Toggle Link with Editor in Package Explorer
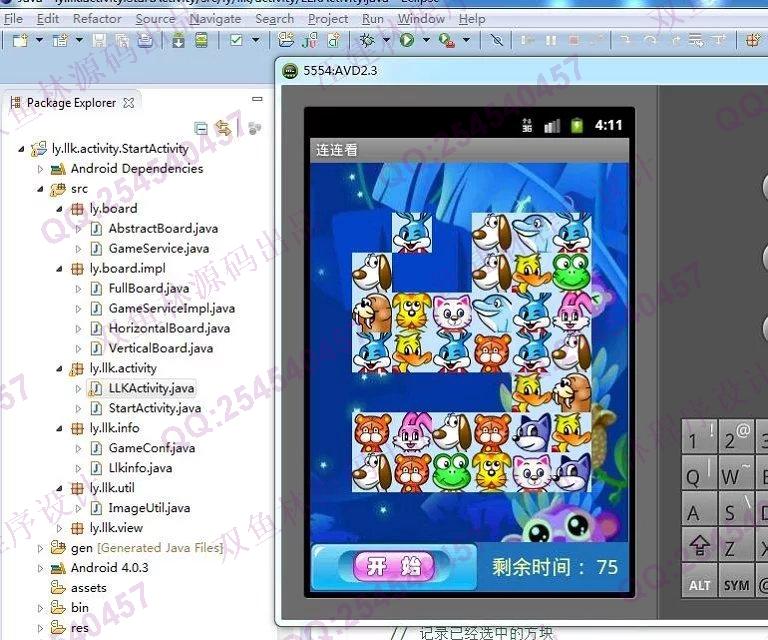 (223, 128)
